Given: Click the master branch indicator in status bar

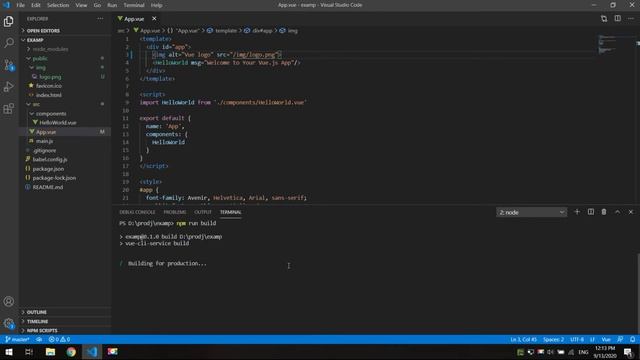Looking at the screenshot, I should pos(18,340).
